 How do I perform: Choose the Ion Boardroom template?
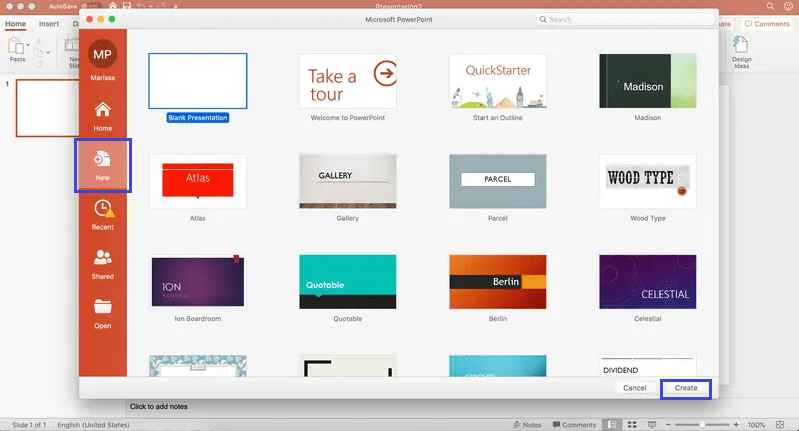tap(198, 282)
